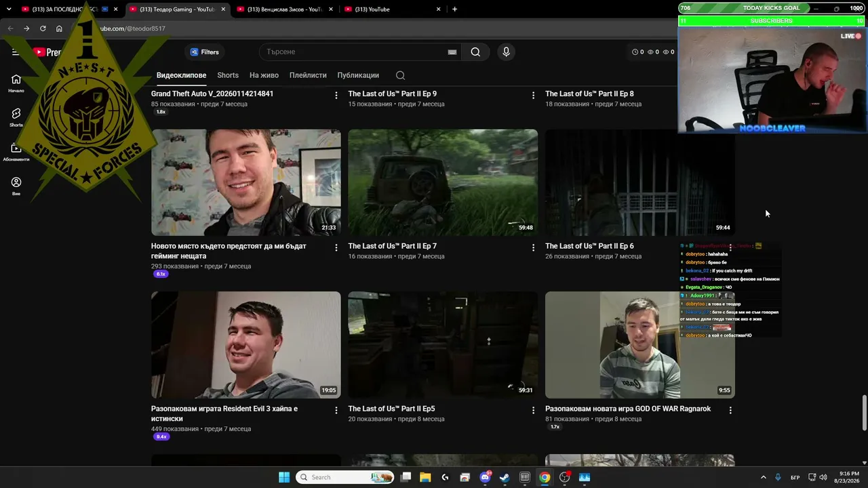Open Разопаковам играта Resident Evil 3 title

click(x=224, y=413)
